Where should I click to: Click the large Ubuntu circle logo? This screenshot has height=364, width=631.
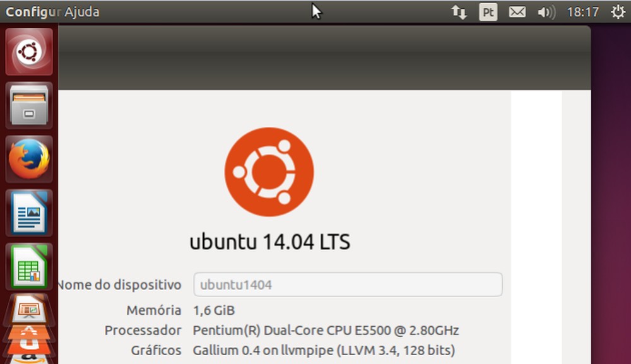tap(269, 172)
